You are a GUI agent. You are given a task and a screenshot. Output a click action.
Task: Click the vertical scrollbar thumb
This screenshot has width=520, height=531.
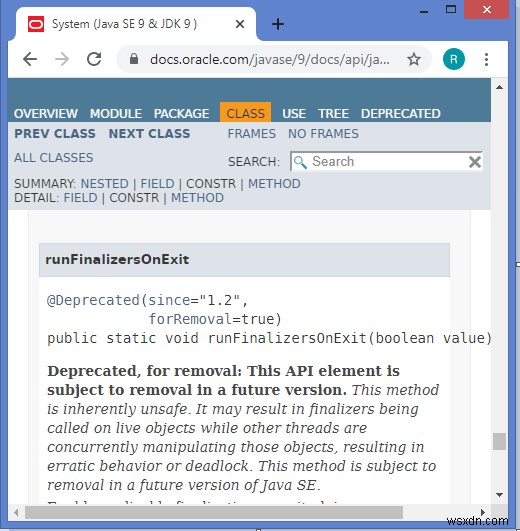click(x=499, y=441)
